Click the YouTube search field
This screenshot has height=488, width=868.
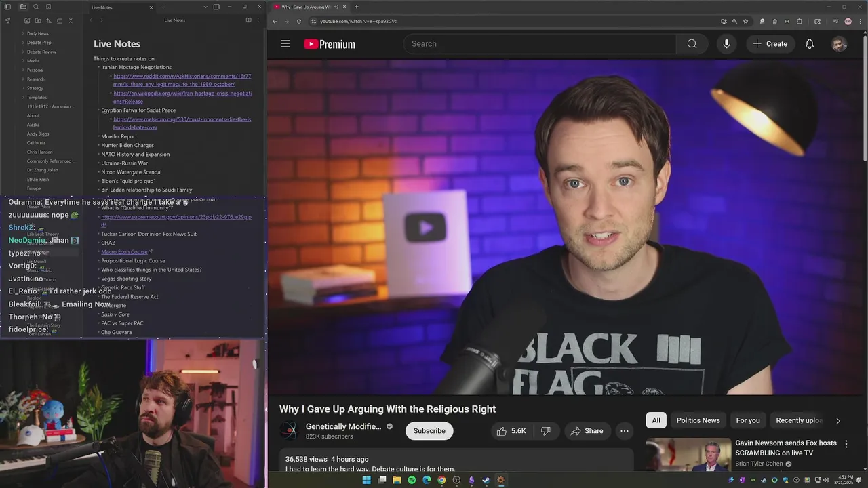[540, 44]
